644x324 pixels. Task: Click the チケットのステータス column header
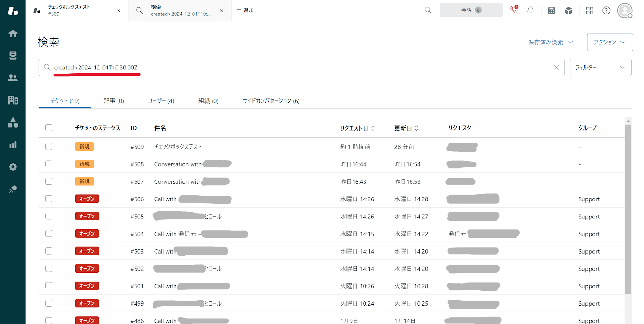point(98,128)
